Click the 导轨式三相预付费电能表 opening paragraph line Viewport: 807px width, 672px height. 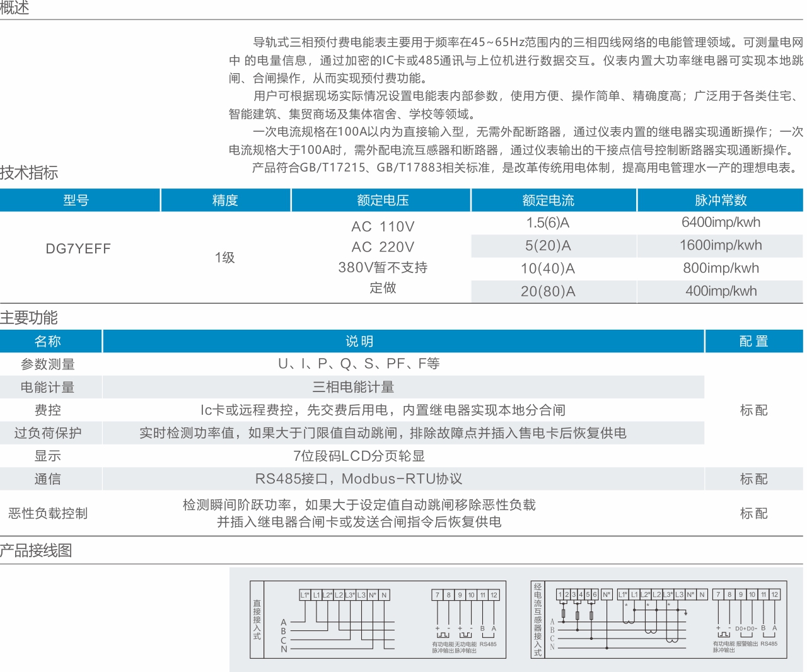528,42
